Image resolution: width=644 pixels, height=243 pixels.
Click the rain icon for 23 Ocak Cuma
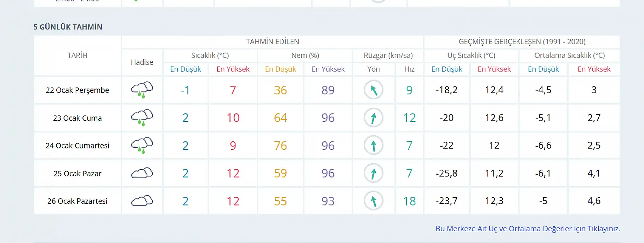142,118
